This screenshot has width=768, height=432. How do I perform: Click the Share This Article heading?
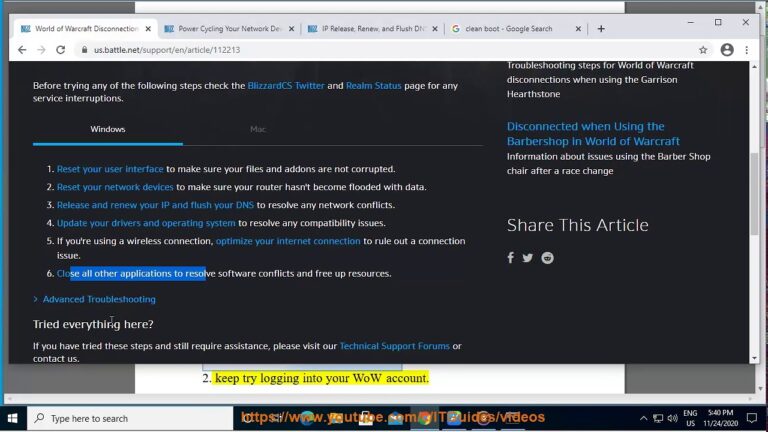(x=577, y=225)
